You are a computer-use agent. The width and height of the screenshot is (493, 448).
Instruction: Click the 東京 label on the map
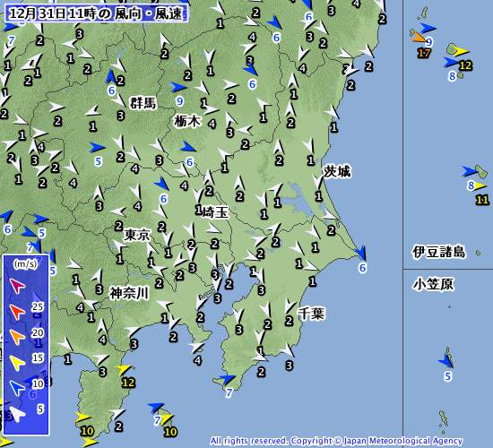[x=137, y=235]
